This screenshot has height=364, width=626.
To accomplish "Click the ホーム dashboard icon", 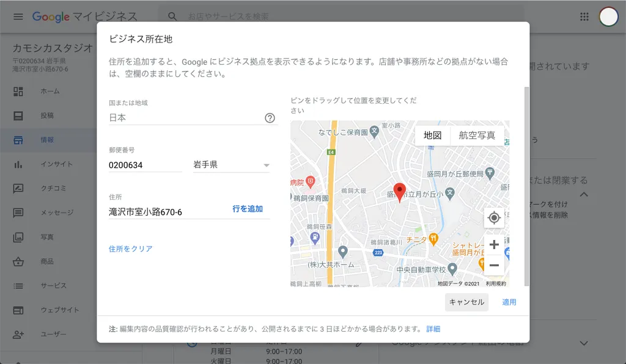I will click(x=18, y=91).
